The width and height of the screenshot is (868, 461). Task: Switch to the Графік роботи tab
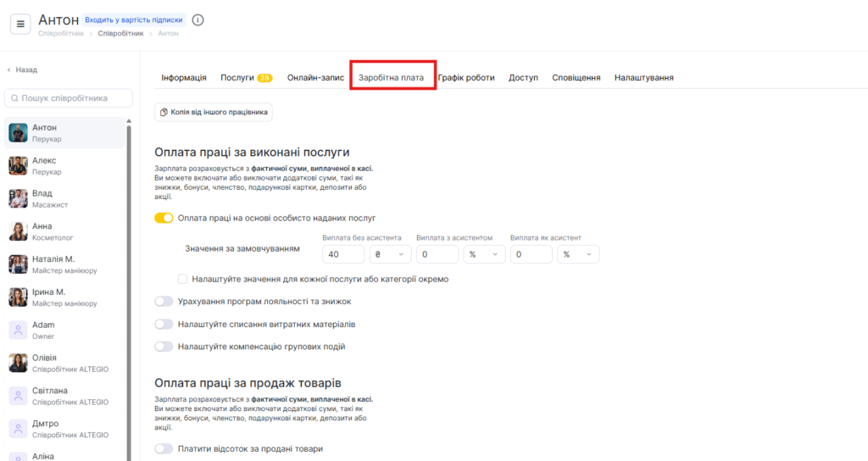[x=466, y=78]
